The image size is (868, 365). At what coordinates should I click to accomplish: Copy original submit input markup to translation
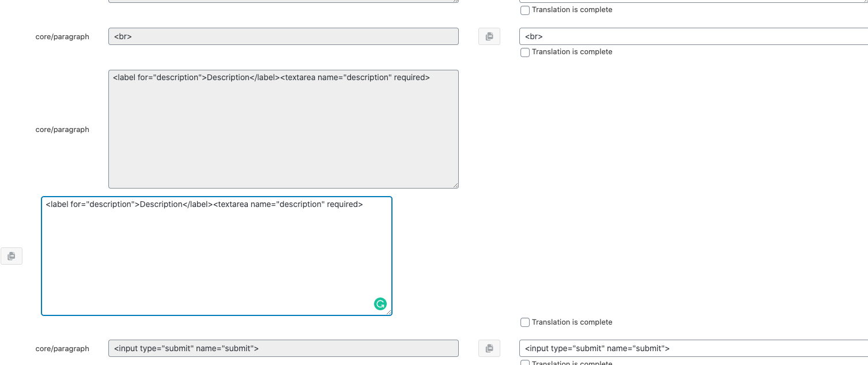[489, 348]
